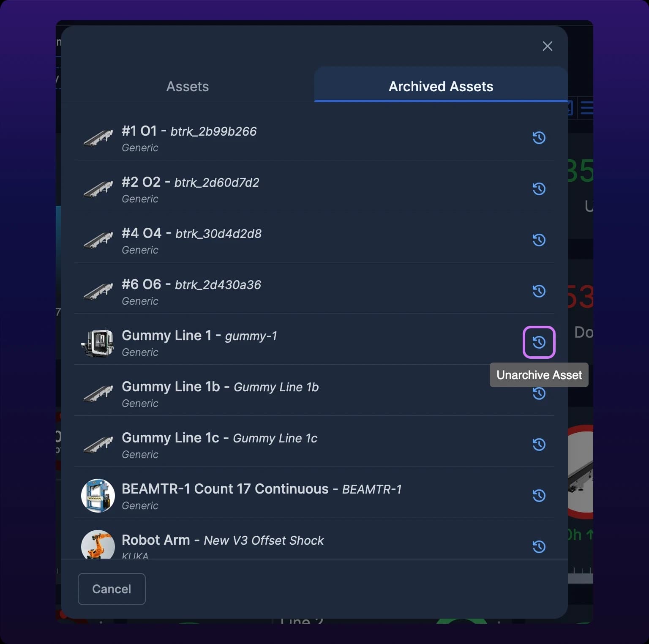Image resolution: width=649 pixels, height=644 pixels.
Task: Click the BEAMTR-1 press thumbnail
Action: (98, 496)
